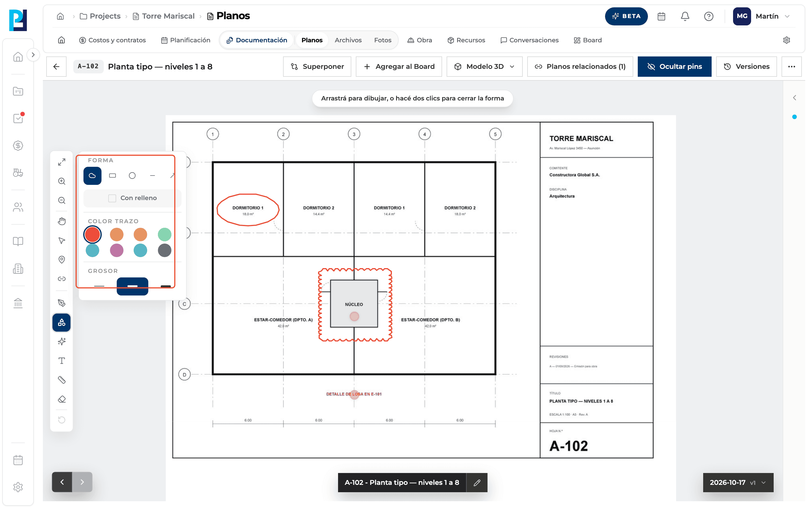
Task: Open the Planificación section
Action: (186, 40)
